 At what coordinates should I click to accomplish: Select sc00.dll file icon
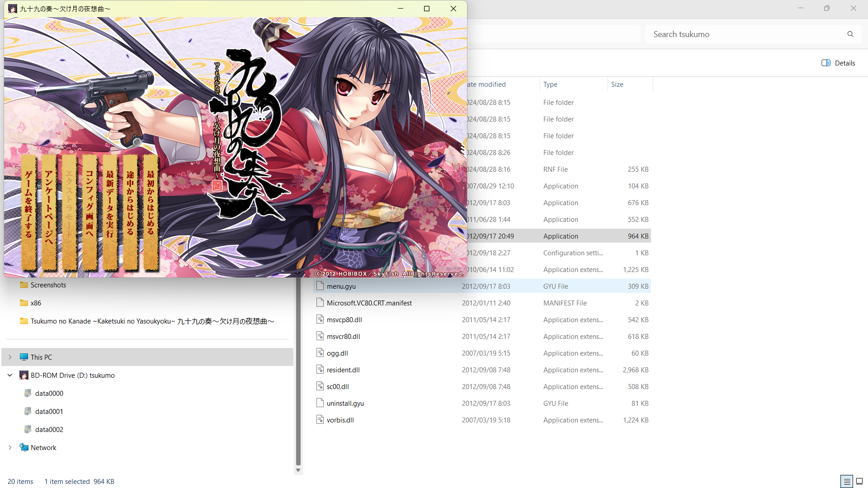point(320,386)
